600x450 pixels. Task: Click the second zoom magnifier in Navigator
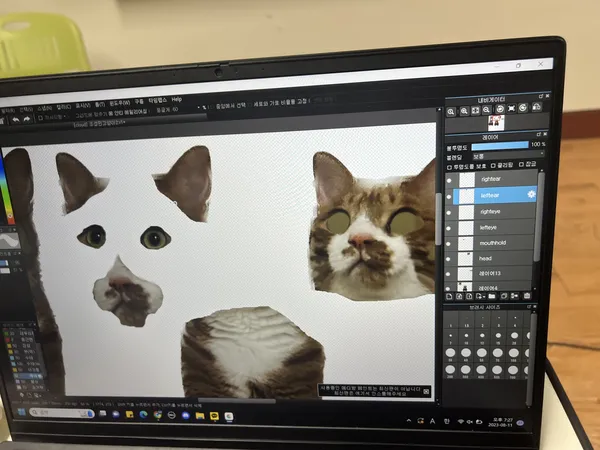[464, 111]
